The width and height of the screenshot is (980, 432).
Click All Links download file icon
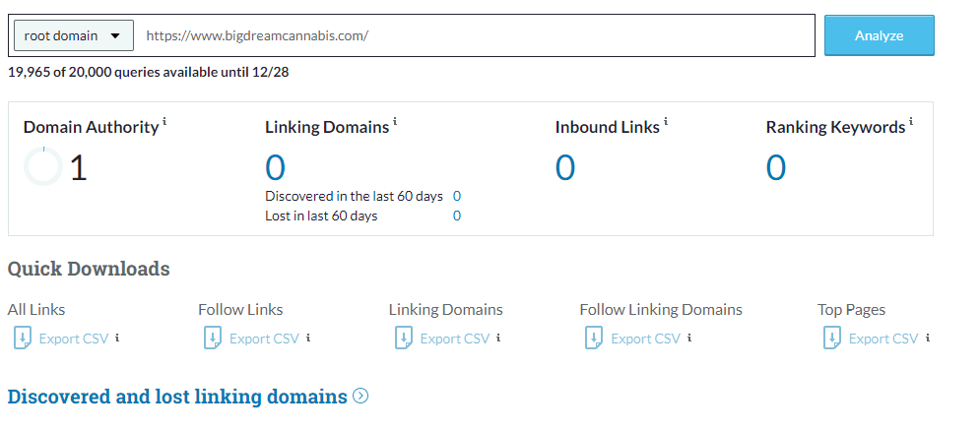tap(23, 339)
